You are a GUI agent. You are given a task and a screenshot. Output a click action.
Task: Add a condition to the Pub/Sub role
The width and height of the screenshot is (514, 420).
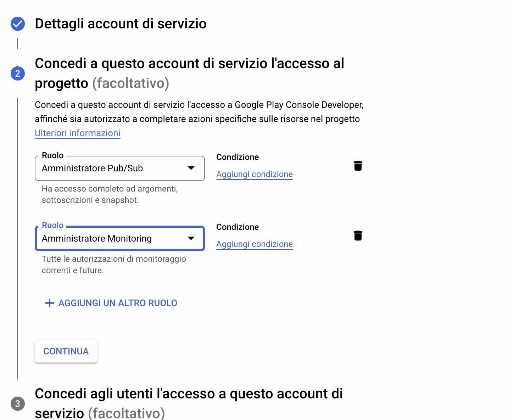coord(255,174)
